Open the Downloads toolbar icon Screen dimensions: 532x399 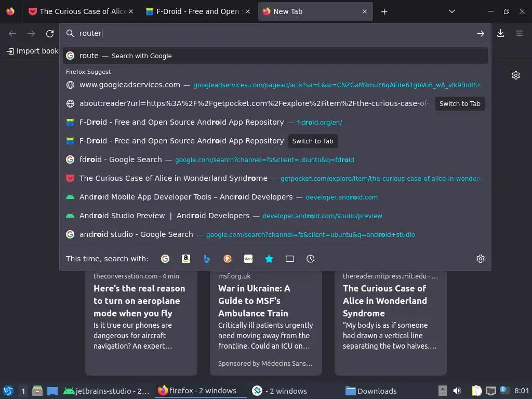pyautogui.click(x=500, y=33)
